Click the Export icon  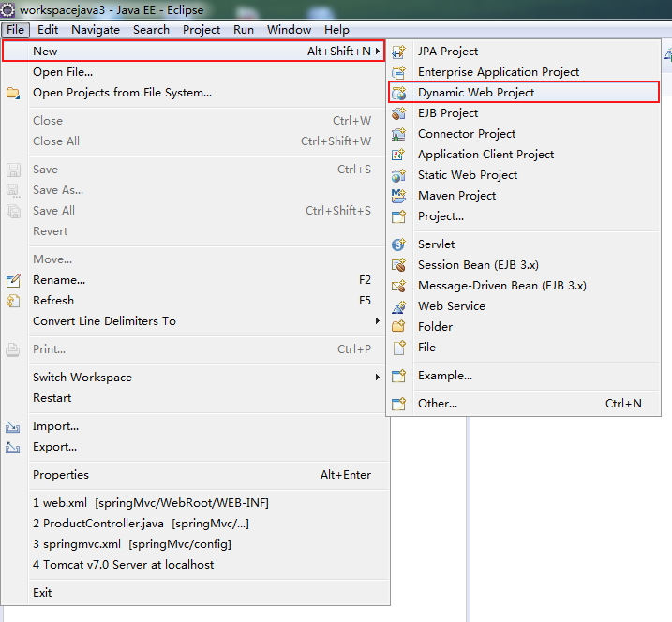point(13,447)
